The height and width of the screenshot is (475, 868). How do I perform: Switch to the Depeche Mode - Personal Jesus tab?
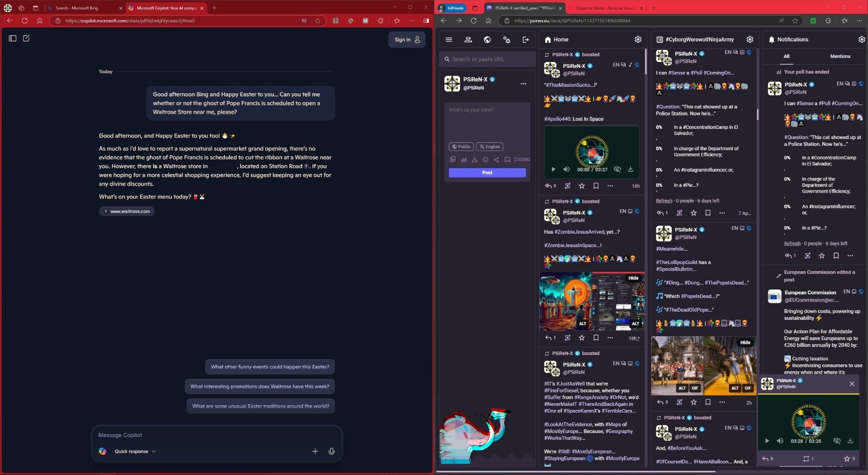click(x=605, y=8)
